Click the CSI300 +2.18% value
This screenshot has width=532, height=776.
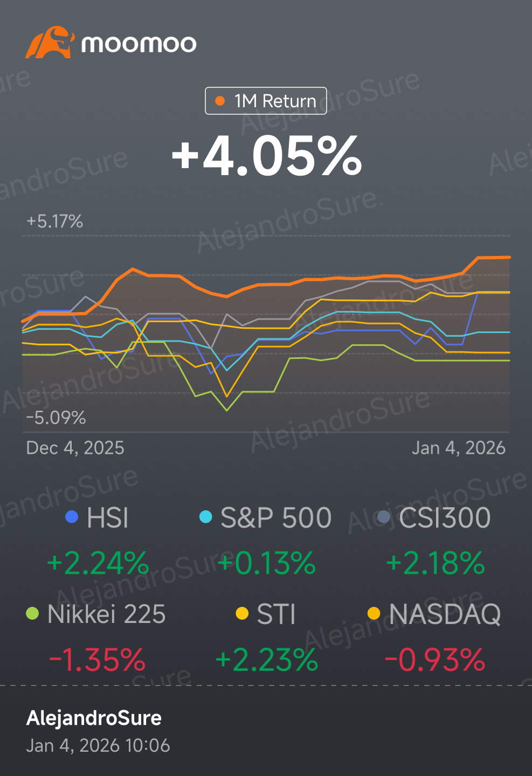click(x=436, y=563)
